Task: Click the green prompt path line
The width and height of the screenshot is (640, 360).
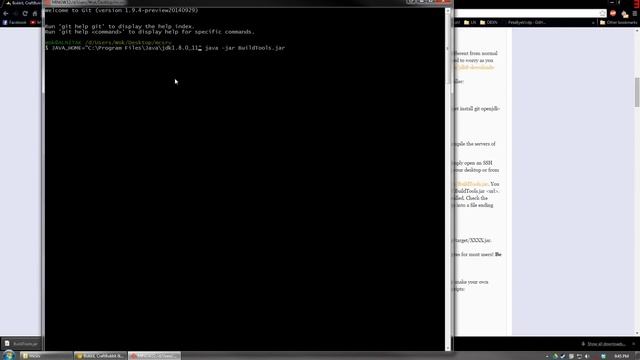Action: 108,42
